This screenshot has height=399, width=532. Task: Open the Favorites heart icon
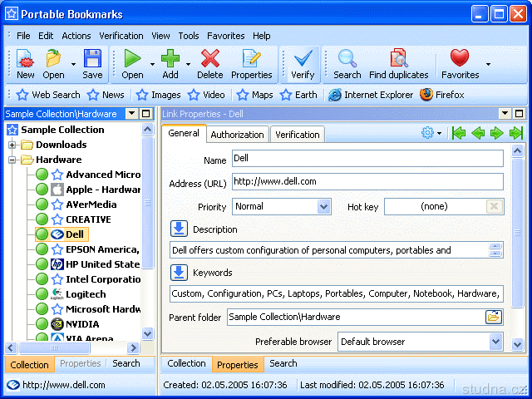460,64
